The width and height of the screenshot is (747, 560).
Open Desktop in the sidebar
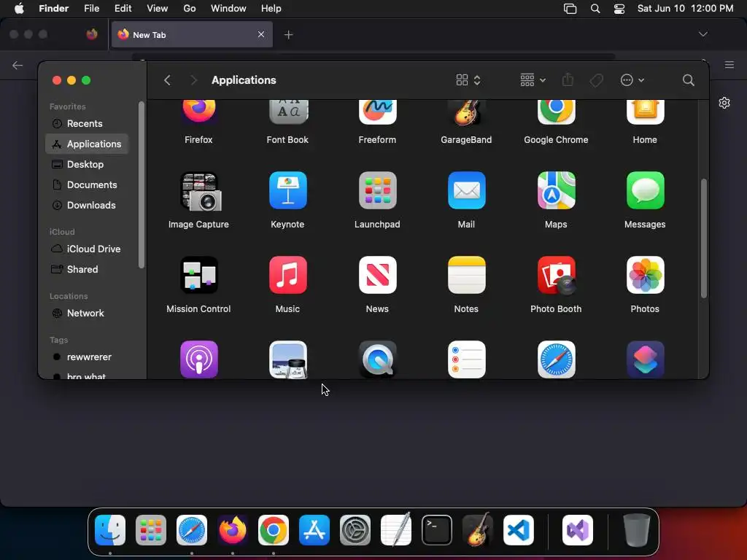point(87,164)
